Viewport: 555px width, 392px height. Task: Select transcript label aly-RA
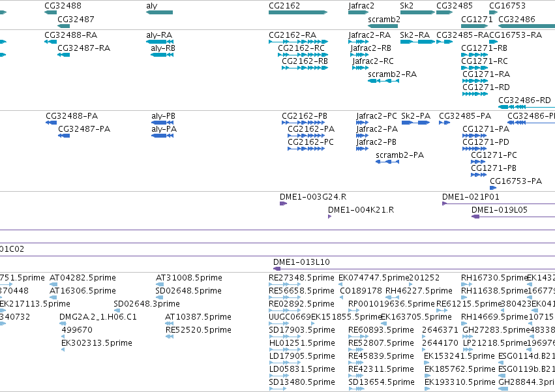point(159,35)
